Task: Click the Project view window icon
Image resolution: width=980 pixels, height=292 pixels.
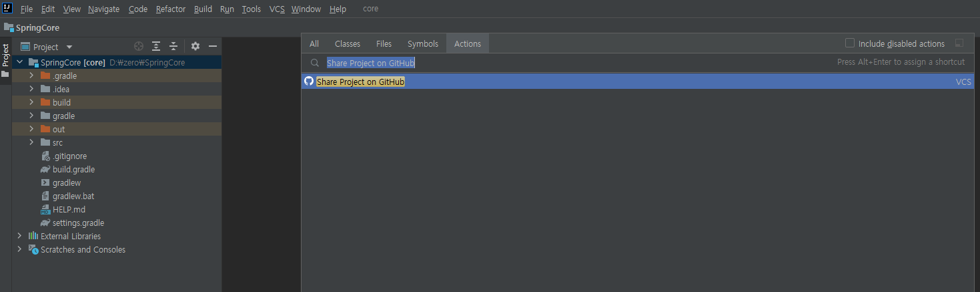Action: 25,47
